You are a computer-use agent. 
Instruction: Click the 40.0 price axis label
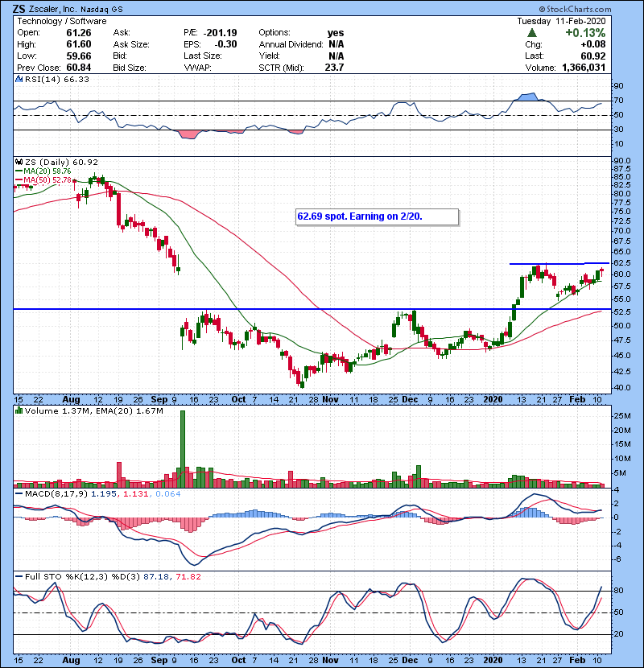click(621, 388)
